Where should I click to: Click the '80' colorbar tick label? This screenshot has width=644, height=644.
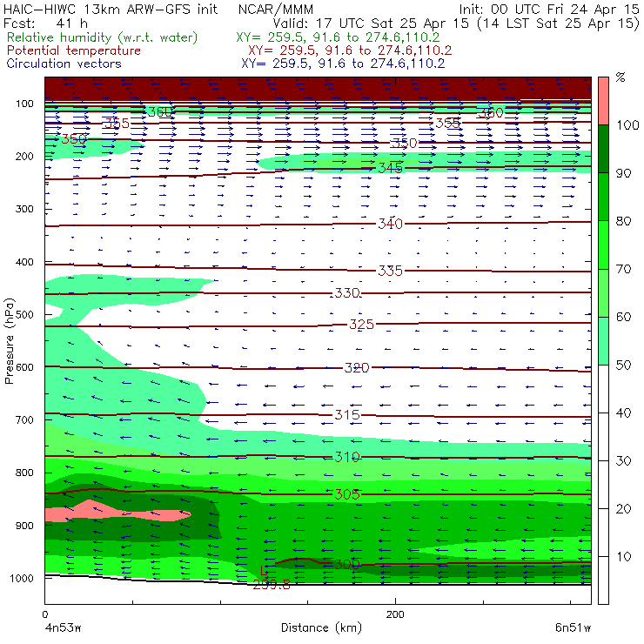point(623,221)
